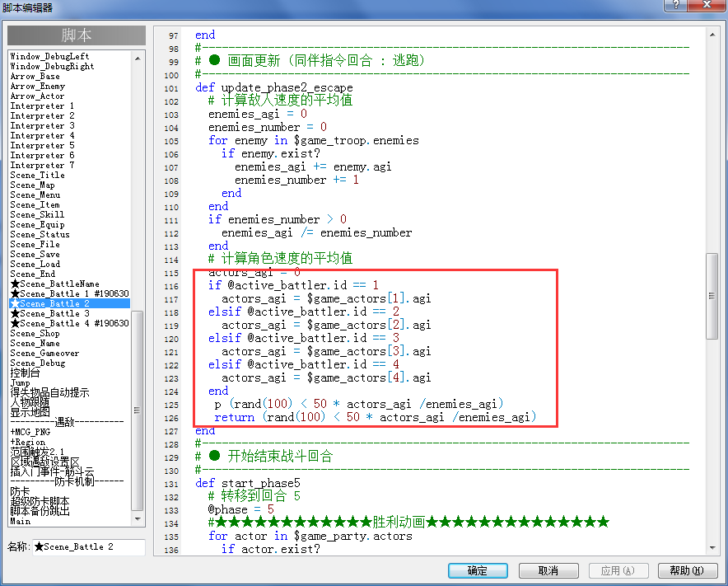Select ★Scene_Battle 4 #190630 script
The image size is (728, 586).
[x=70, y=323]
